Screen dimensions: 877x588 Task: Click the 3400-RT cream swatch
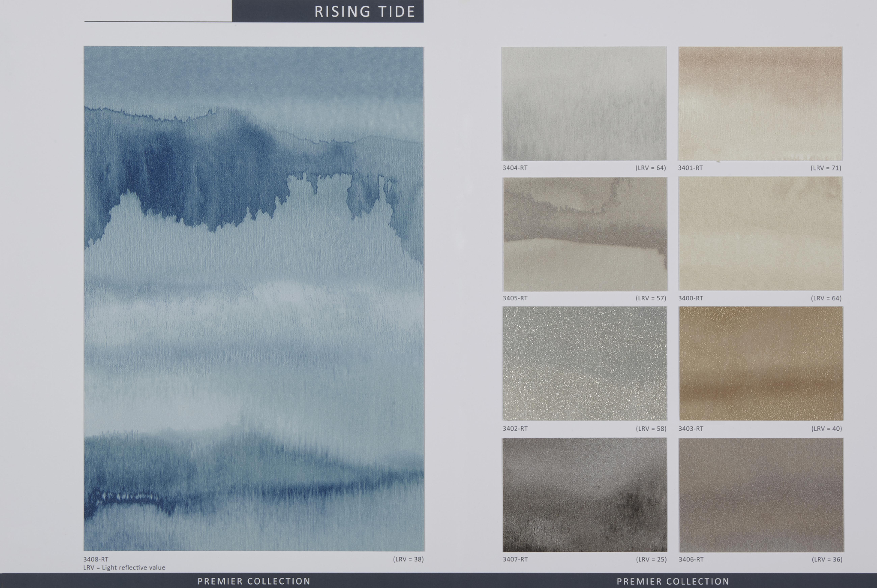pos(760,233)
